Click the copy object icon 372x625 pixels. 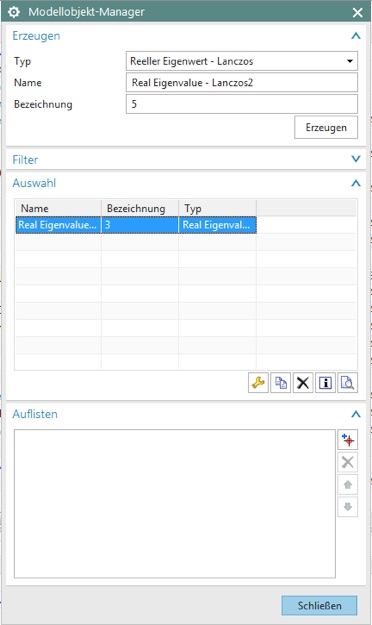tap(280, 383)
